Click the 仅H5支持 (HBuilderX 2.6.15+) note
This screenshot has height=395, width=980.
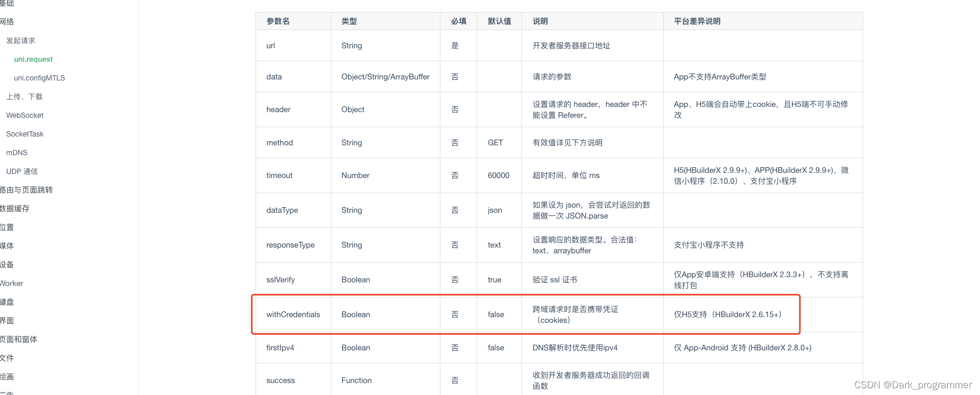pyautogui.click(x=728, y=315)
